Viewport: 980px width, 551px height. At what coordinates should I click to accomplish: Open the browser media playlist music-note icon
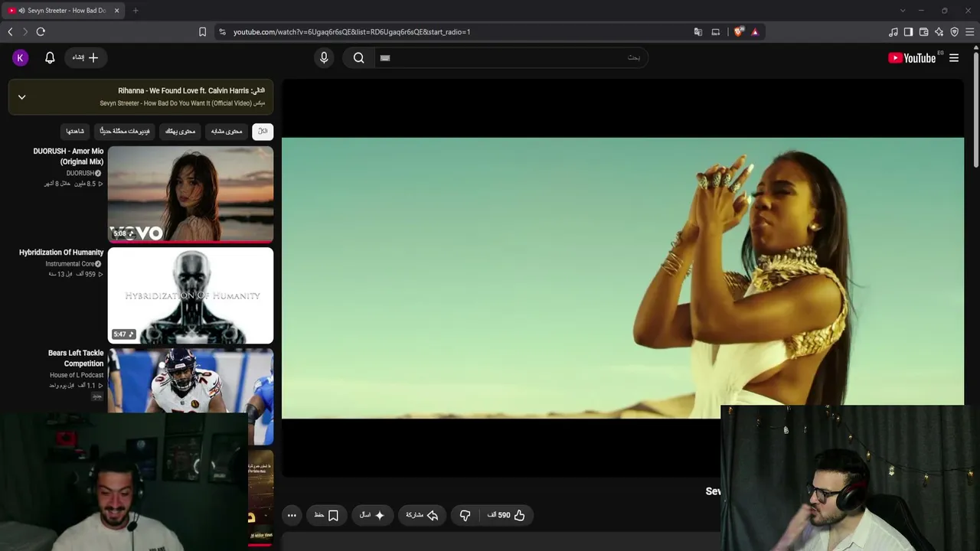click(893, 31)
